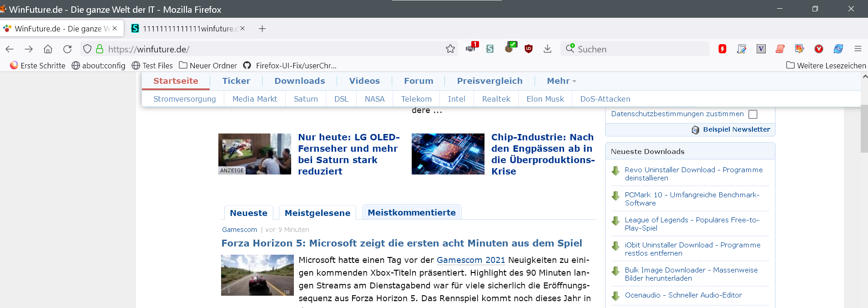Open the Downloads navigation section
Image resolution: width=868 pixels, height=308 pixels.
click(x=299, y=81)
